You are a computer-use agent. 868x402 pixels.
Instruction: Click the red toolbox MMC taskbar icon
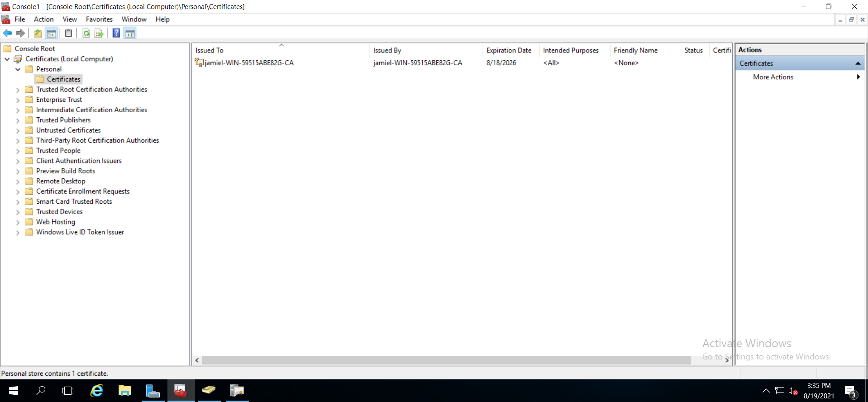(x=181, y=390)
